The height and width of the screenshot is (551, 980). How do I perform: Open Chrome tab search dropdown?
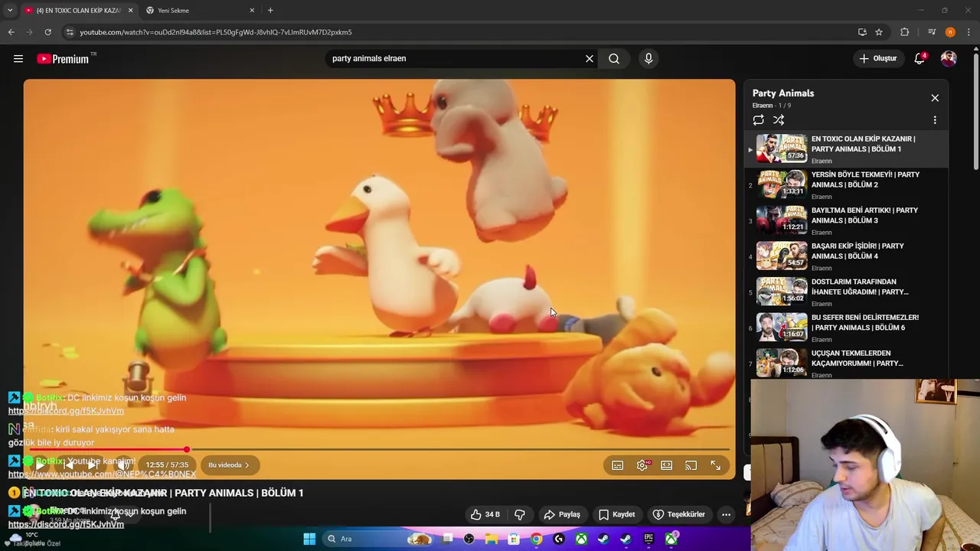click(x=10, y=10)
